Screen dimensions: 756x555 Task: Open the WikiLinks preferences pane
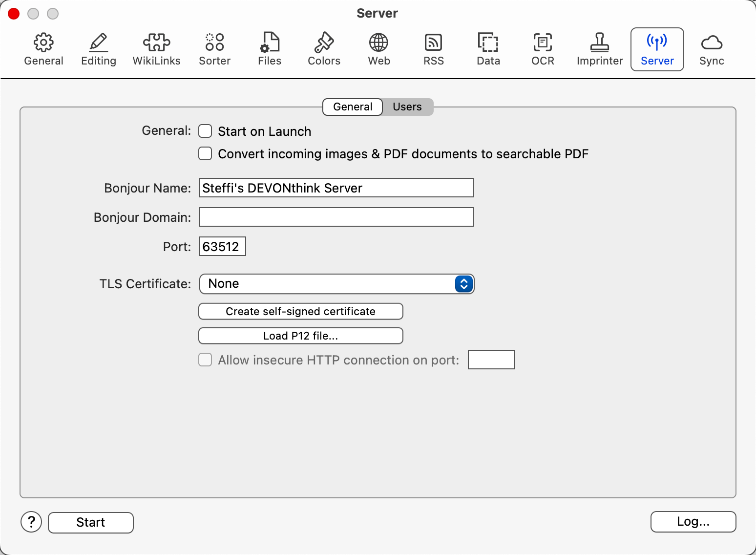click(x=156, y=49)
